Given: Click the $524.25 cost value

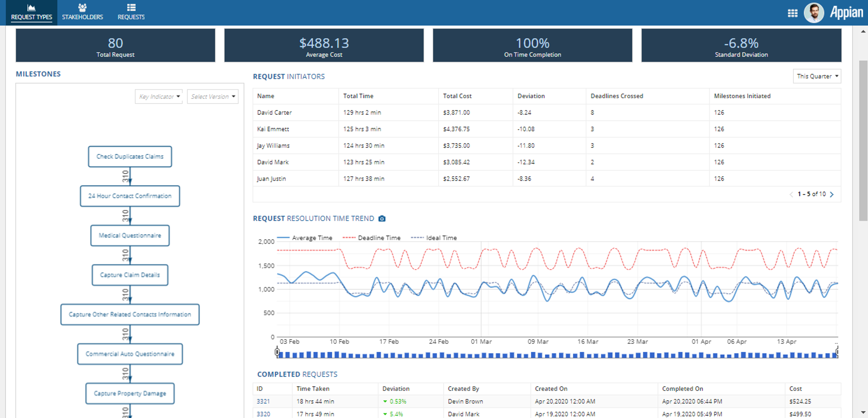Looking at the screenshot, I should click(x=800, y=401).
